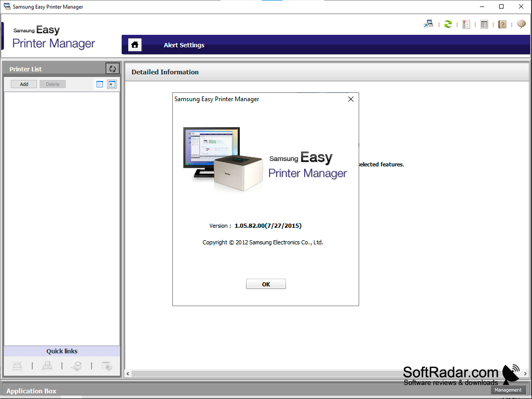The width and height of the screenshot is (532, 399).
Task: Switch printer list to list view icon
Action: pos(100,84)
